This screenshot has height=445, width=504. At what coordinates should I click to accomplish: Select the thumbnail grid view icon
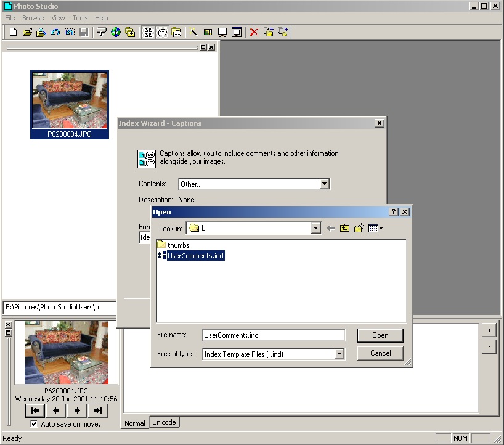148,32
